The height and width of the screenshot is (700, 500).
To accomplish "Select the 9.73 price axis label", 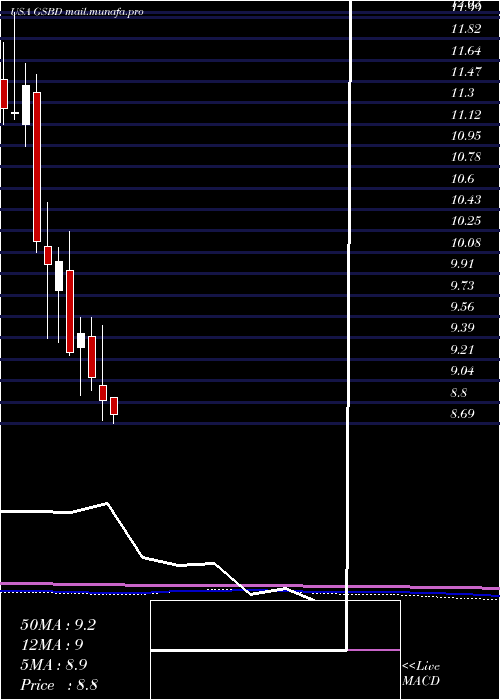I will [463, 285].
